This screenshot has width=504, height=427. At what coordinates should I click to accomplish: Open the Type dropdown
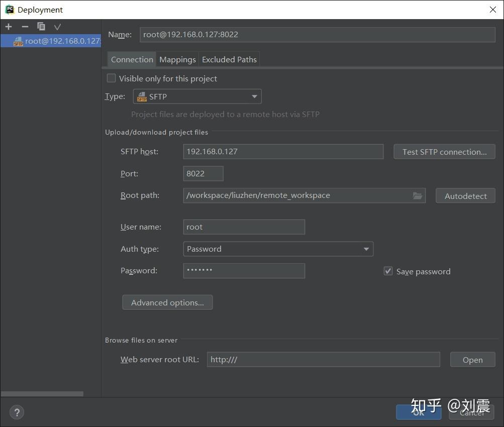254,96
